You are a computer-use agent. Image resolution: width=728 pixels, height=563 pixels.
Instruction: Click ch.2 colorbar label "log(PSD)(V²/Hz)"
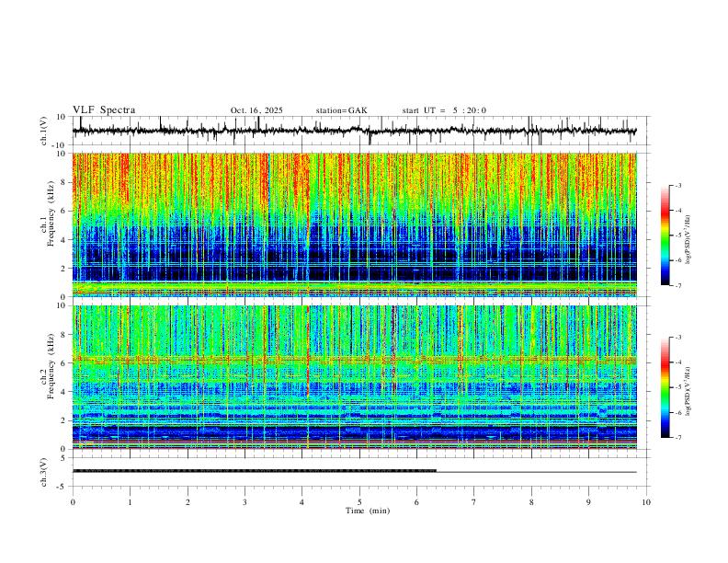(688, 391)
